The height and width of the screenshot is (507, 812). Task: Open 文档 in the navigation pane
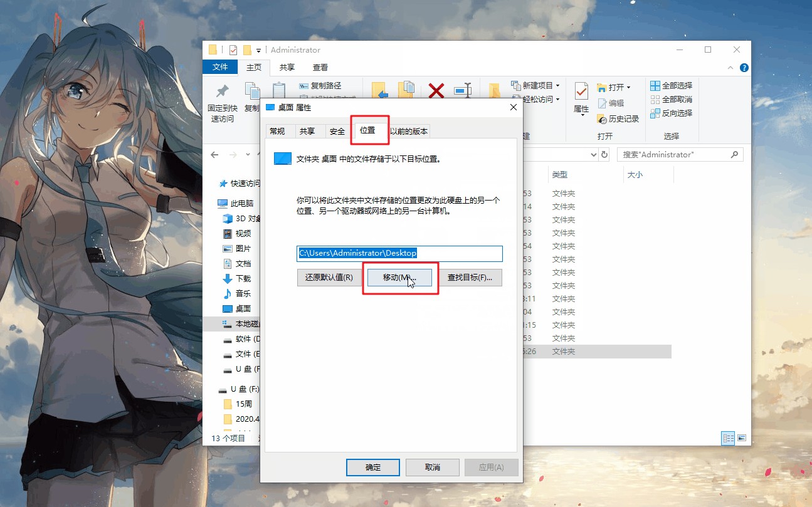(237, 264)
